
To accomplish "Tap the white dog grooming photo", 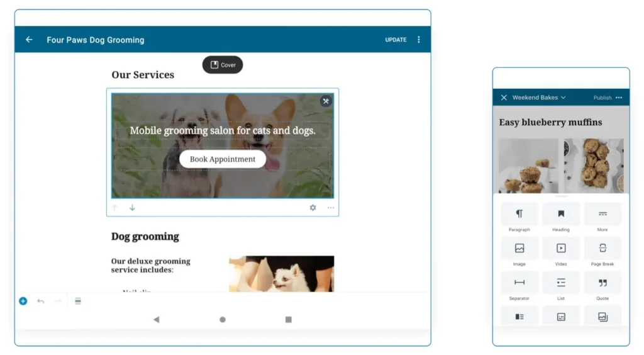I will tap(281, 274).
